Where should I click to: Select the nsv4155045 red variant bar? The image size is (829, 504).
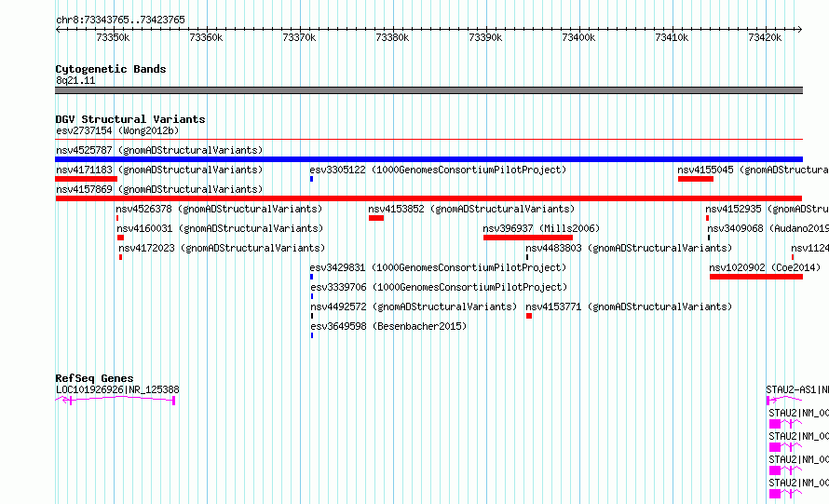pos(696,179)
